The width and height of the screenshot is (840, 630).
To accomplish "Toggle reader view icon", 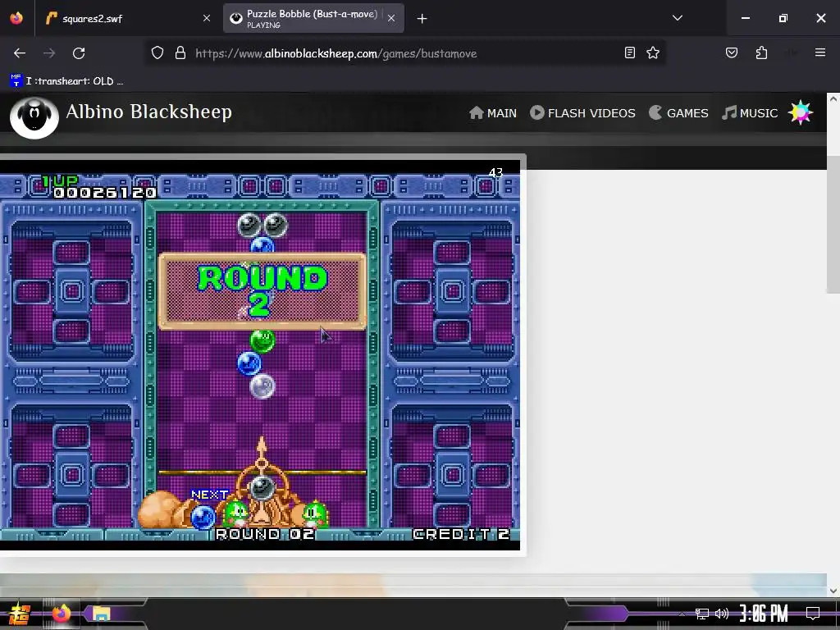I will [x=630, y=52].
